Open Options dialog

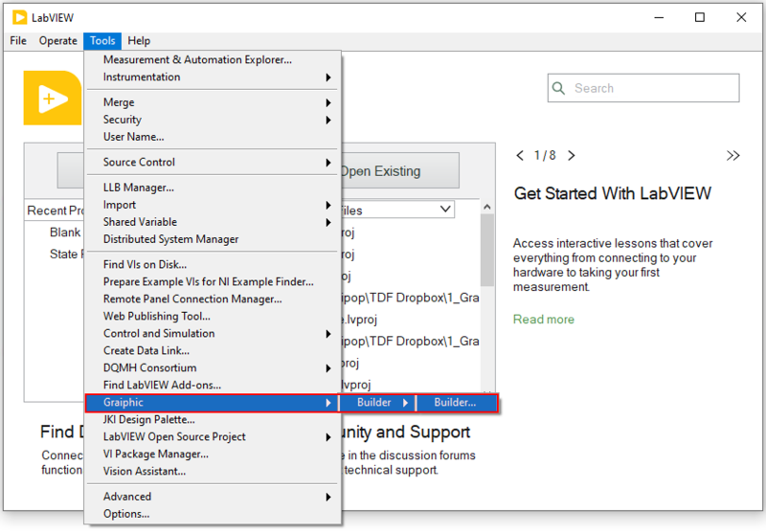coord(212,514)
